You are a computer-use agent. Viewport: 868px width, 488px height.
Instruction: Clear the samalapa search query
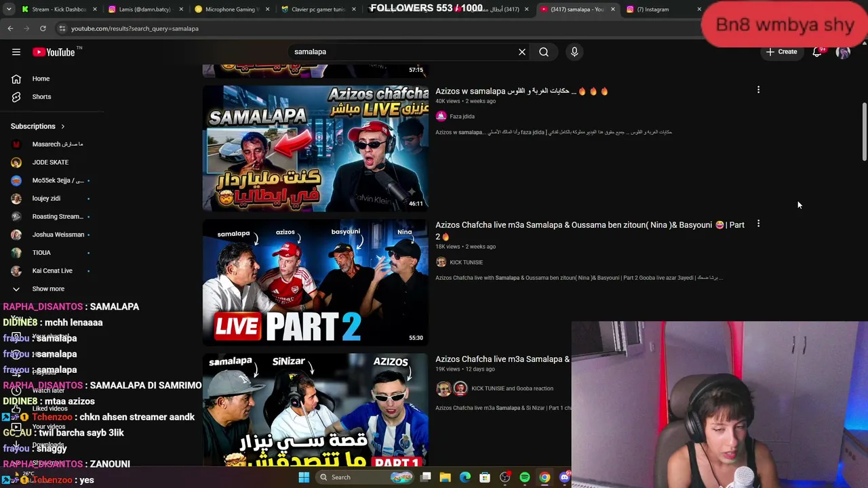[522, 52]
